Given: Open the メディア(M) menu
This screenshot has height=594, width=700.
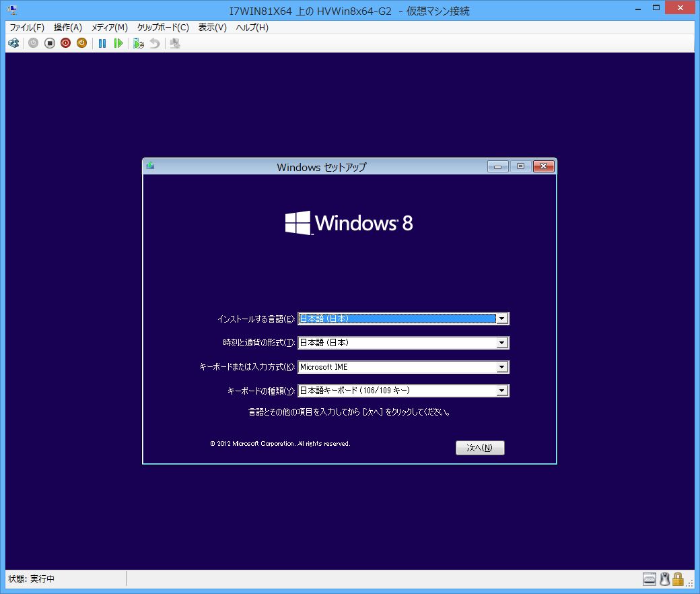Looking at the screenshot, I should [109, 28].
